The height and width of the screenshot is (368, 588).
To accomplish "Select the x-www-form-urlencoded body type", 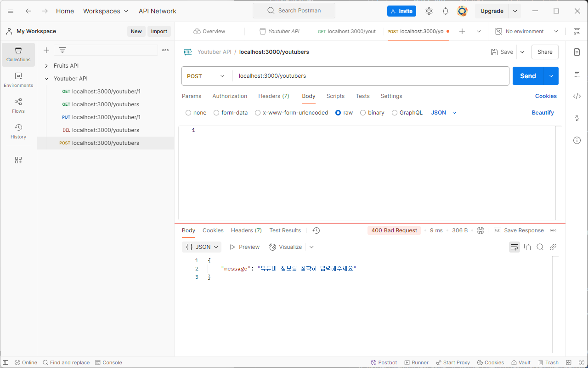I will 258,113.
